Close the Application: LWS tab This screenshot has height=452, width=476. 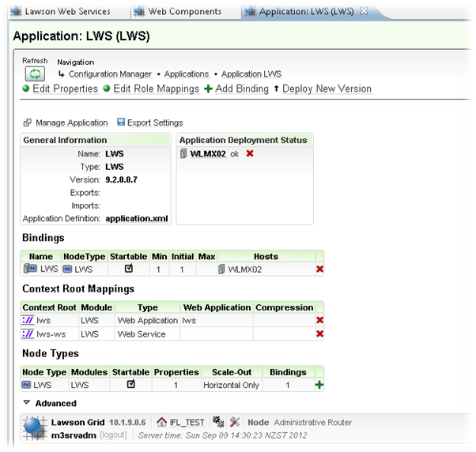[x=363, y=12]
